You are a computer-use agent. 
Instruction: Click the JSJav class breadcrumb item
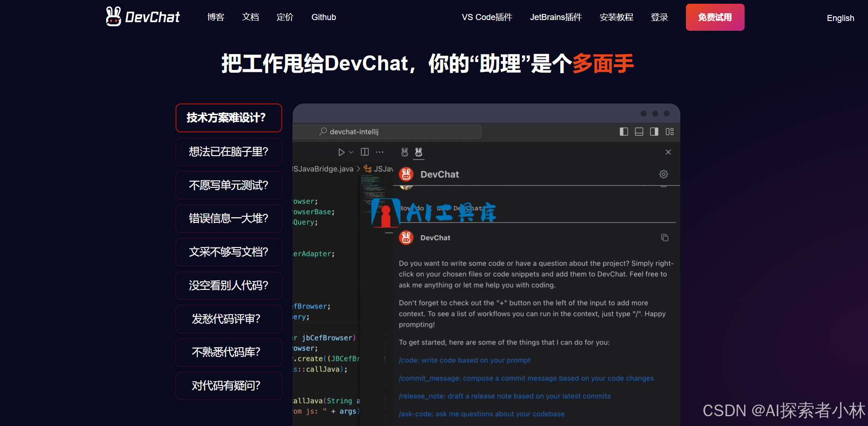(x=379, y=169)
